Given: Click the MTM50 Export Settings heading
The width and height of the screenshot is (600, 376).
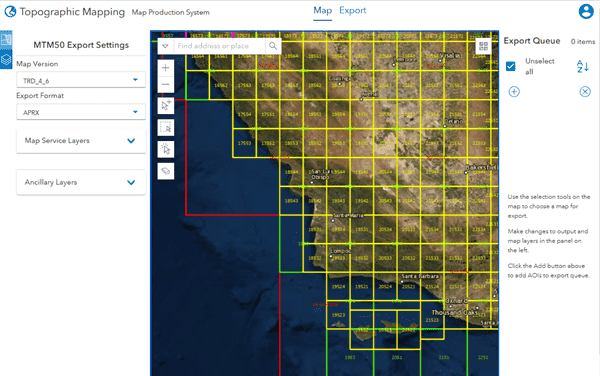Looking at the screenshot, I should 81,45.
